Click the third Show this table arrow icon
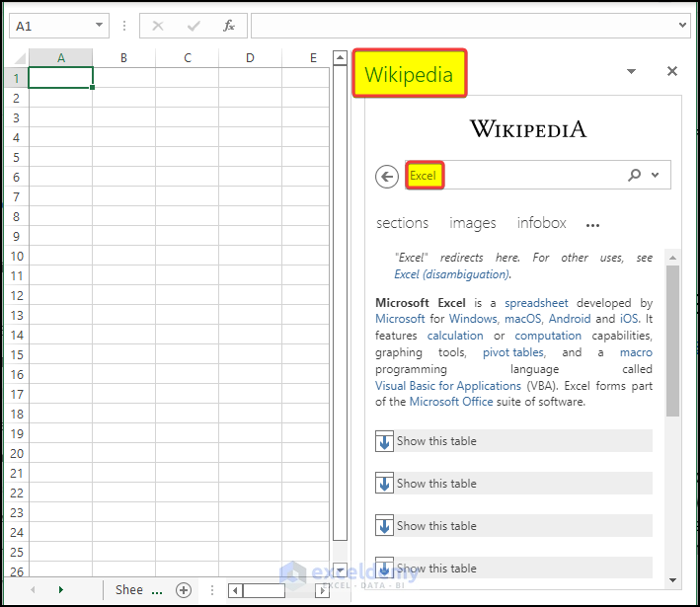 coord(384,525)
